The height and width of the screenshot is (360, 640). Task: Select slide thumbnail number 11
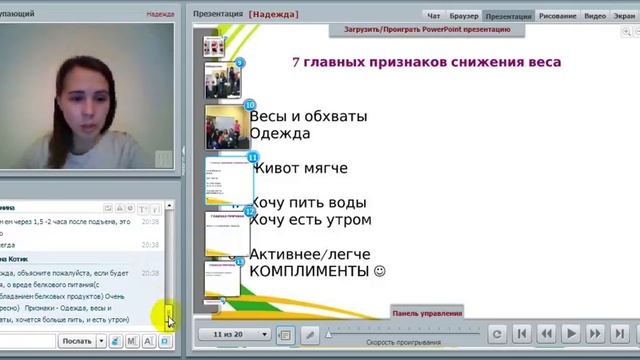pos(229,181)
